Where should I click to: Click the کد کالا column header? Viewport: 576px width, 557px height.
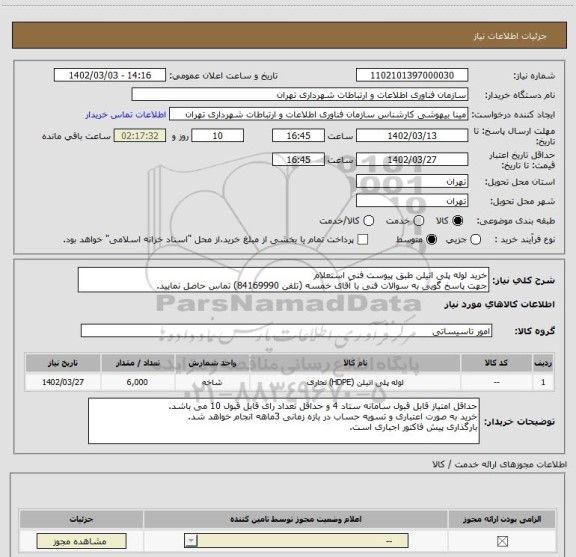[x=496, y=363]
